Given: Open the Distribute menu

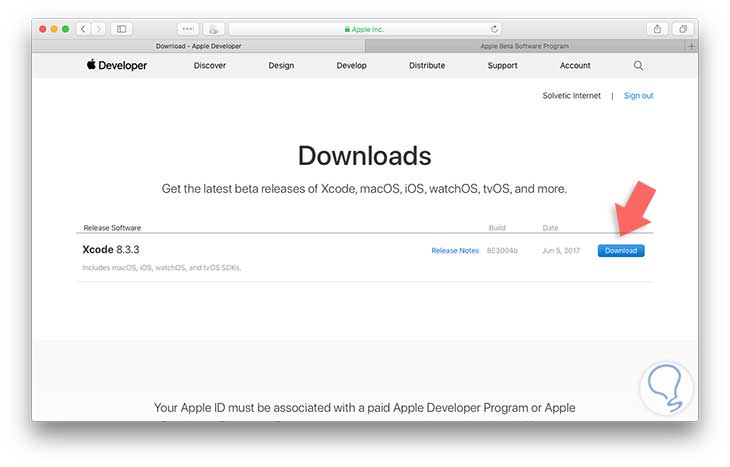Looking at the screenshot, I should point(427,66).
